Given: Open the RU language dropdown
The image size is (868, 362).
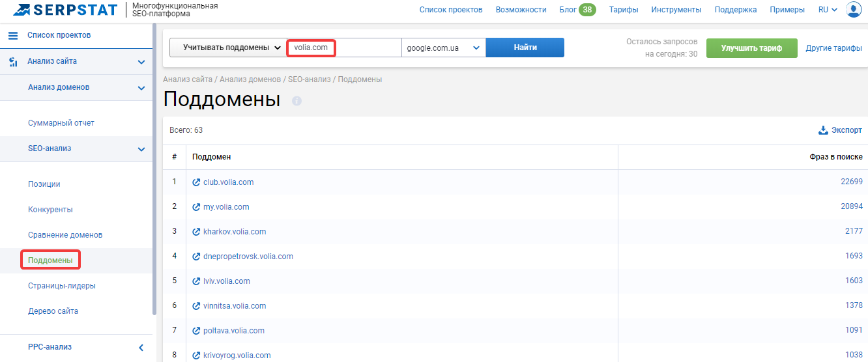Looking at the screenshot, I should coord(828,10).
